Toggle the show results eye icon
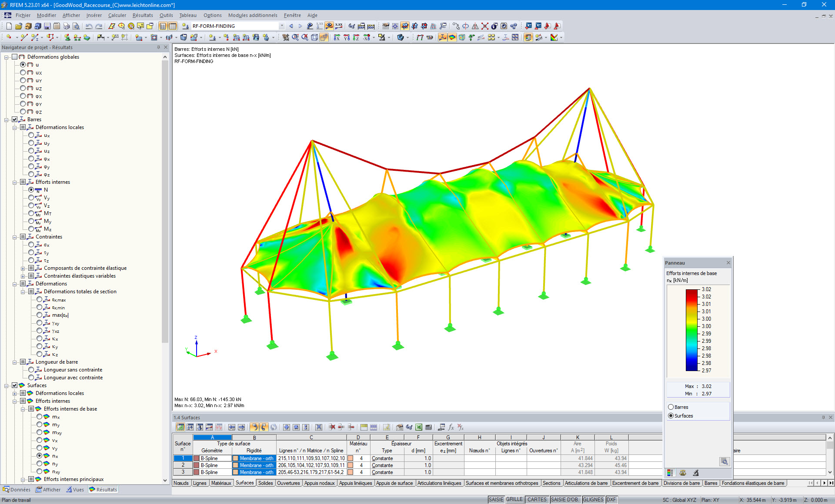835x504 pixels. pos(329,26)
